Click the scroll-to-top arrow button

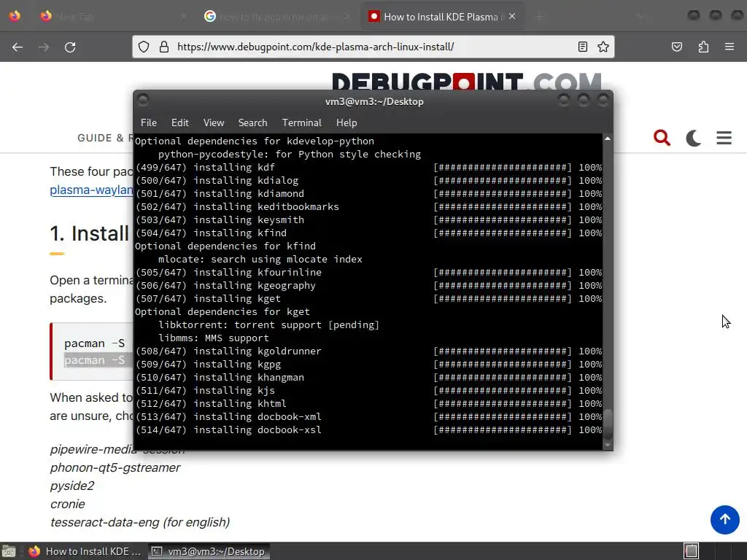point(725,519)
